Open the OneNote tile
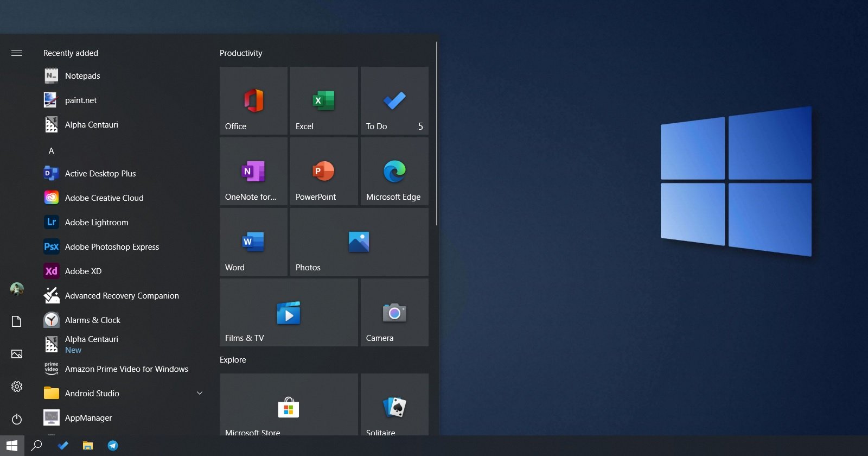868x456 pixels. (253, 171)
